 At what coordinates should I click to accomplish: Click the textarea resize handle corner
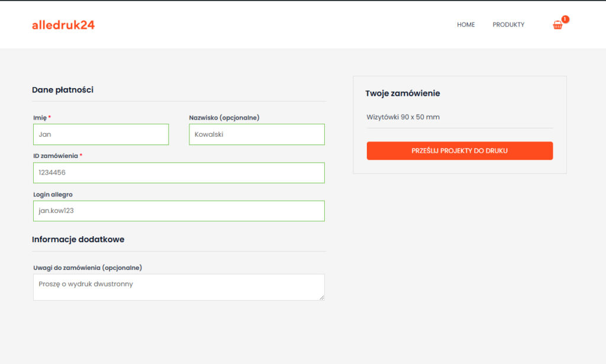pyautogui.click(x=322, y=298)
